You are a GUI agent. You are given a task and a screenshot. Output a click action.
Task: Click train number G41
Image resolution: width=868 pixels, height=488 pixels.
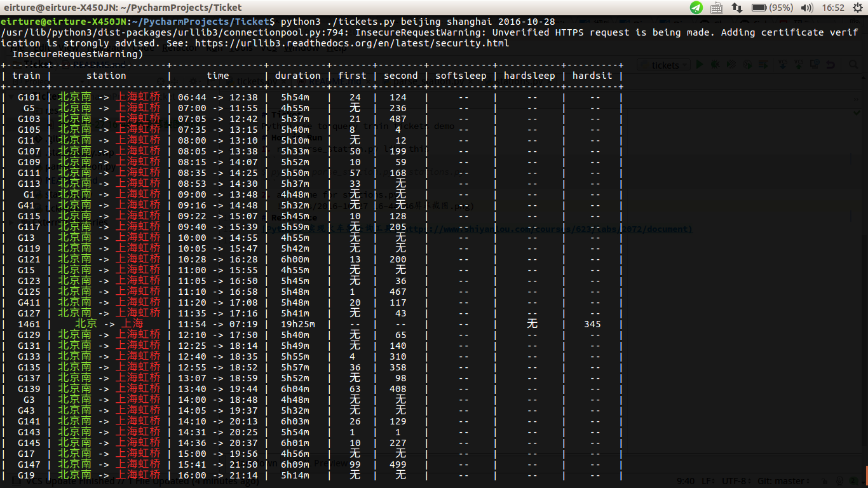(26, 205)
